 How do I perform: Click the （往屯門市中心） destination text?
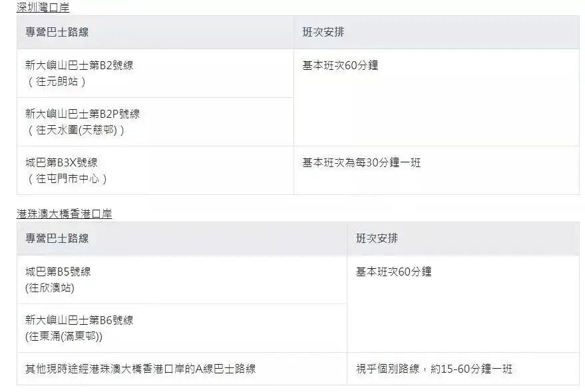(x=67, y=179)
